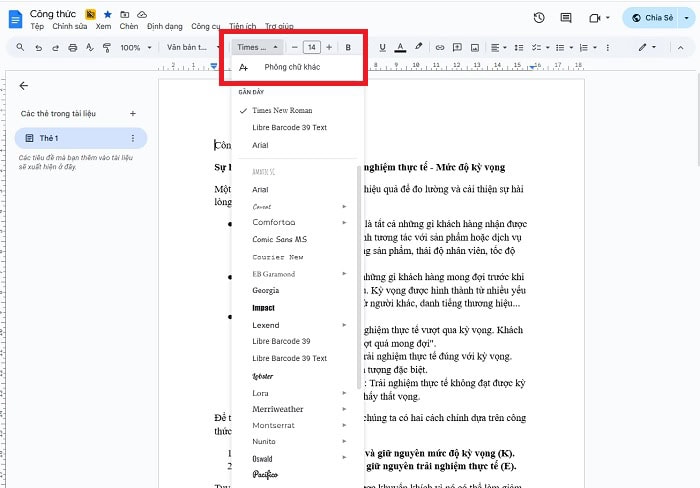Close the tabs sidebar with back arrow

[24, 86]
